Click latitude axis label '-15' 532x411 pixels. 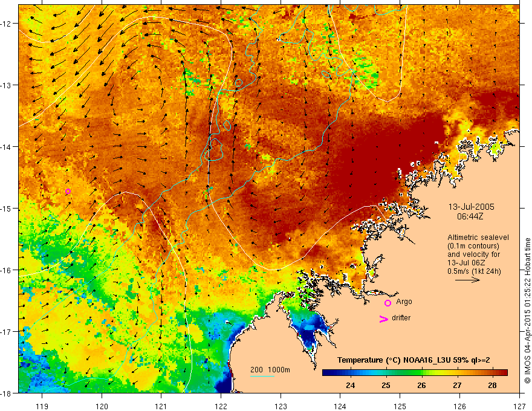point(7,208)
